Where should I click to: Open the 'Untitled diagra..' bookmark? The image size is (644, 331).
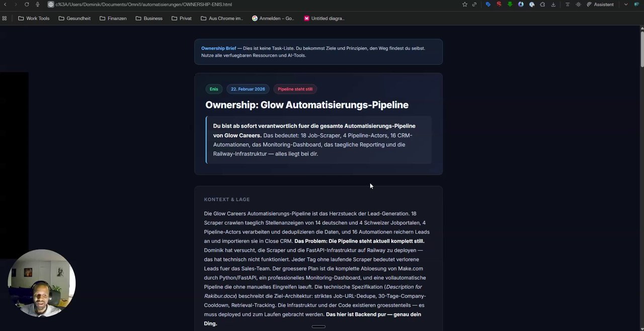tap(325, 18)
